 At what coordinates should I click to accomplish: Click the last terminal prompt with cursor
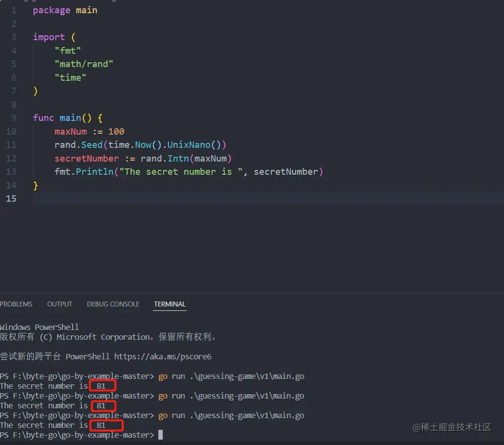pos(81,435)
